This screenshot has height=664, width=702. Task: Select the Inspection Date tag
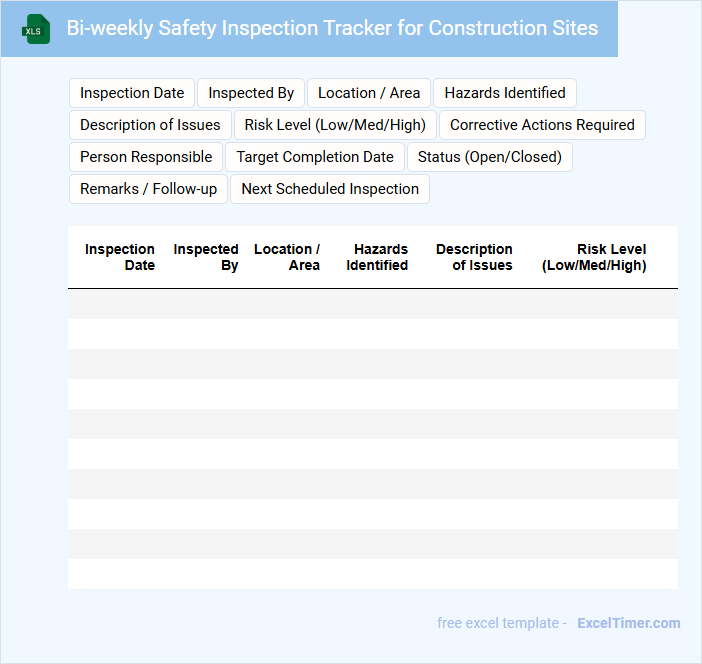(x=132, y=93)
